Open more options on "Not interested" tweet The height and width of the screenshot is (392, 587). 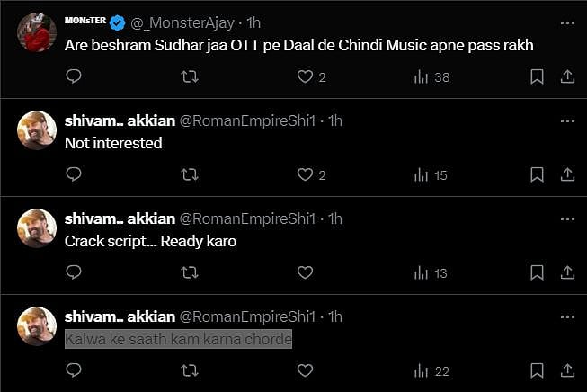pos(566,120)
